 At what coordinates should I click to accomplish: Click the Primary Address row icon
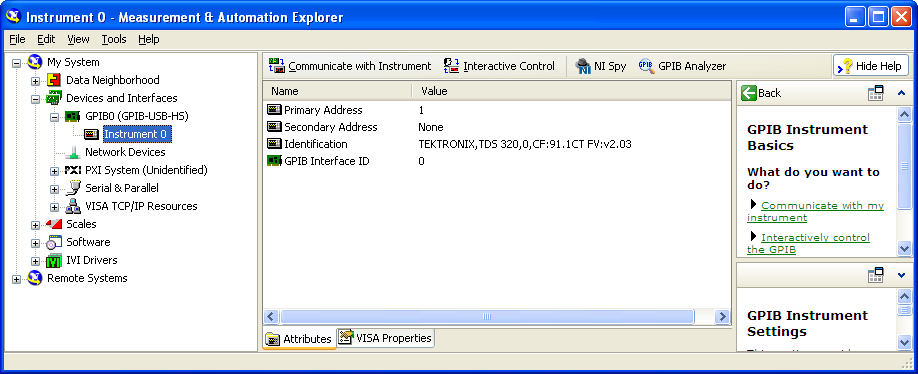click(274, 109)
